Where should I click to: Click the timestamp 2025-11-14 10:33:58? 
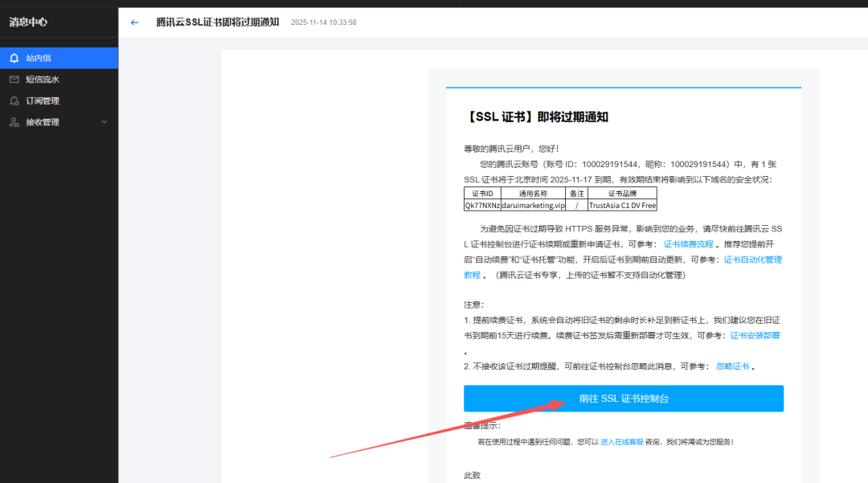(324, 23)
